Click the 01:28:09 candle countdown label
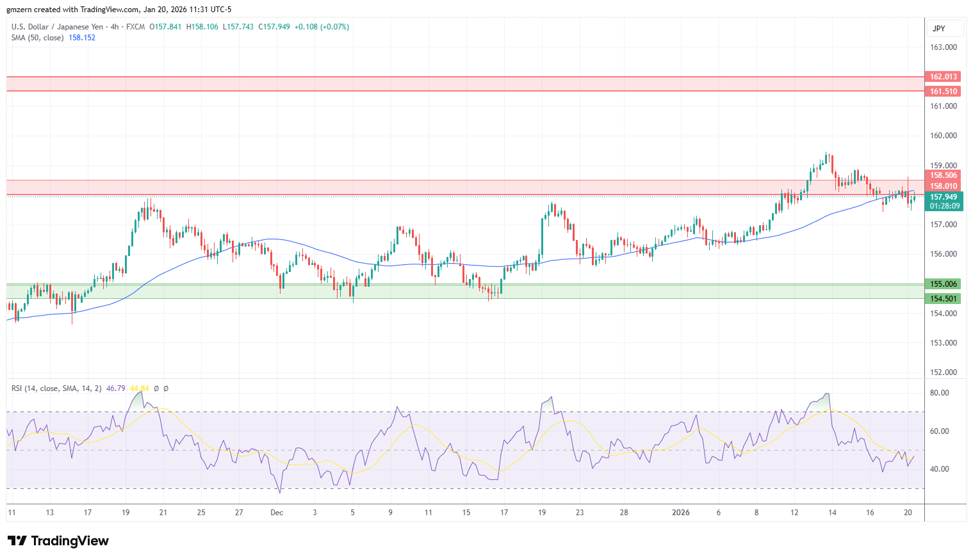Image resolution: width=973 pixels, height=560 pixels. click(945, 206)
